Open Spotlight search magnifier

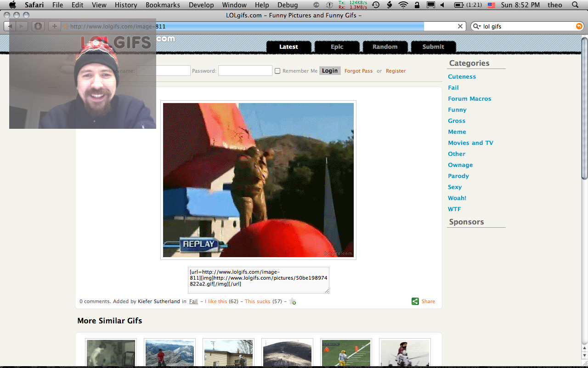pos(575,5)
